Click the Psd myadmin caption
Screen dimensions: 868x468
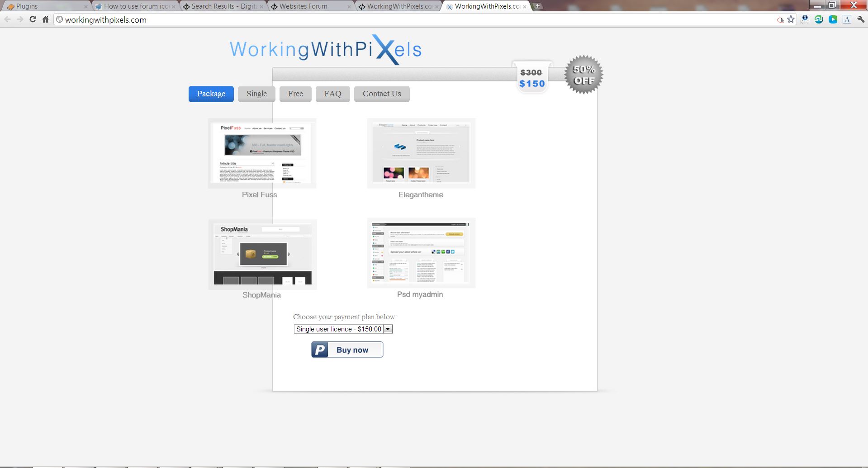point(420,295)
